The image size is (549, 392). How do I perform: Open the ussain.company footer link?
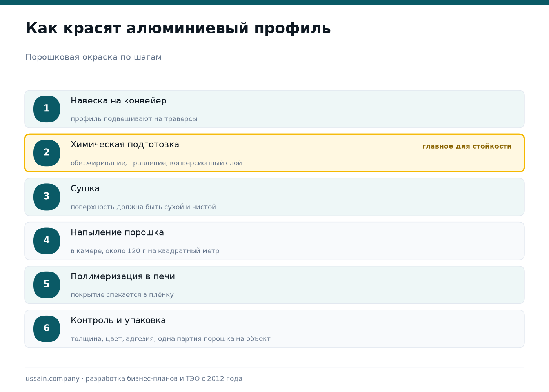(53, 379)
